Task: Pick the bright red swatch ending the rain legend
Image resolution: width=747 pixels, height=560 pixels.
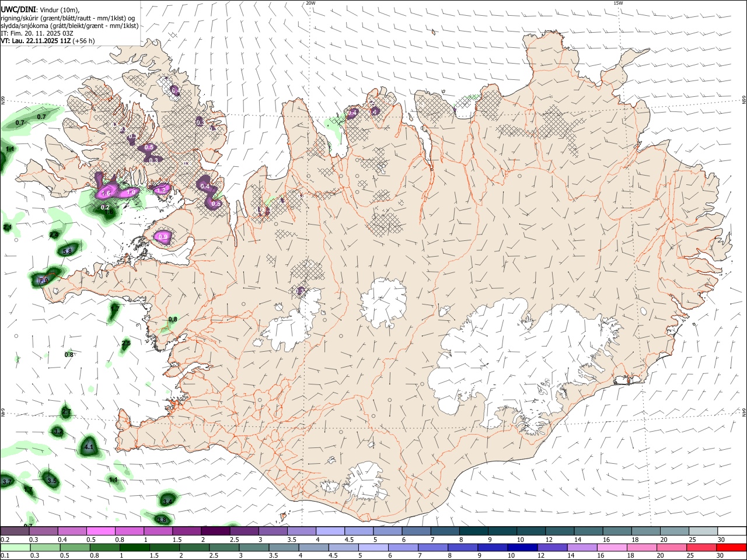Action: (732, 548)
